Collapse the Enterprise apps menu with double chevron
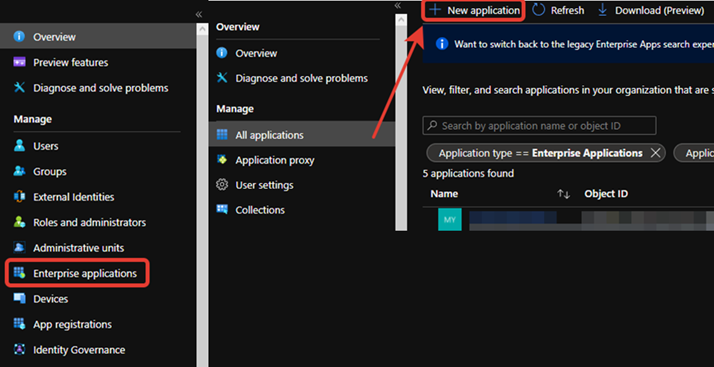This screenshot has width=714, height=367. [x=398, y=5]
